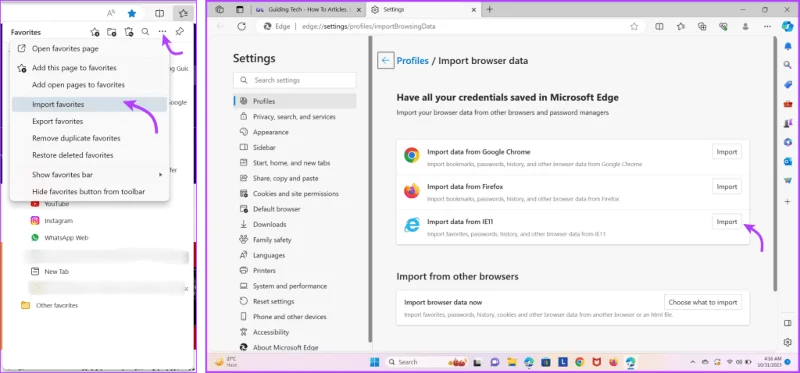Click Import button for Google Chrome
The width and height of the screenshot is (800, 373).
click(727, 152)
